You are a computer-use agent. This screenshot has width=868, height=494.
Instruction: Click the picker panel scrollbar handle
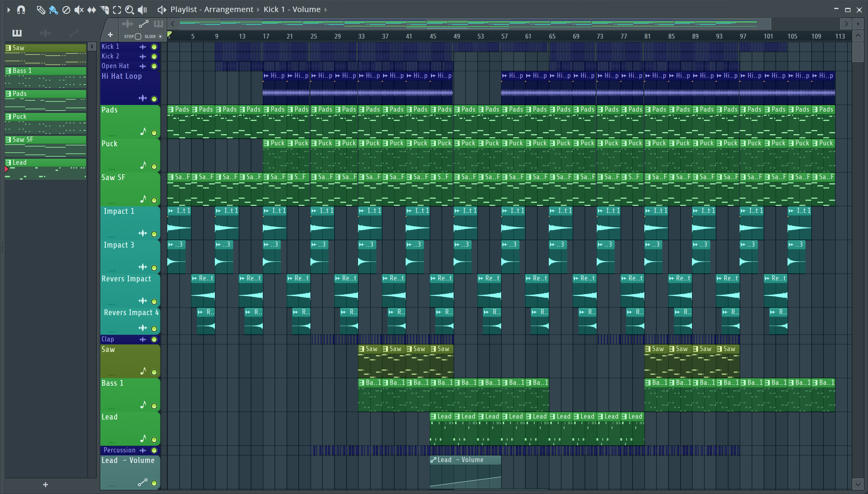tap(92, 46)
